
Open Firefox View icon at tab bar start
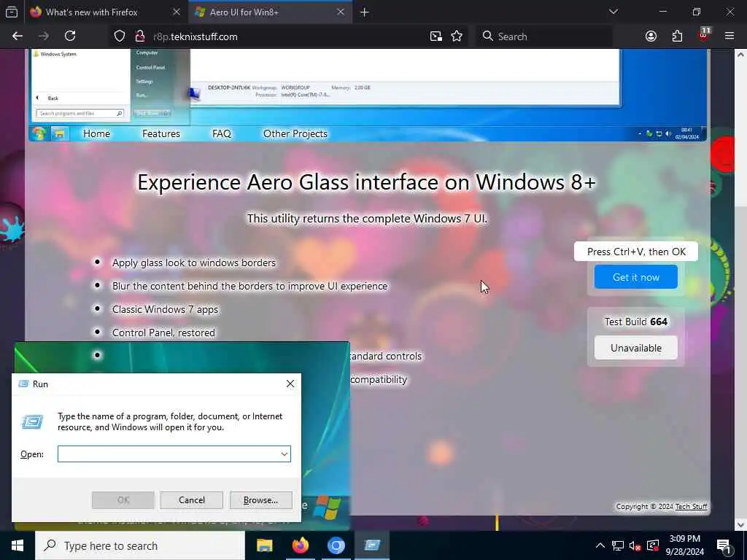(x=12, y=12)
